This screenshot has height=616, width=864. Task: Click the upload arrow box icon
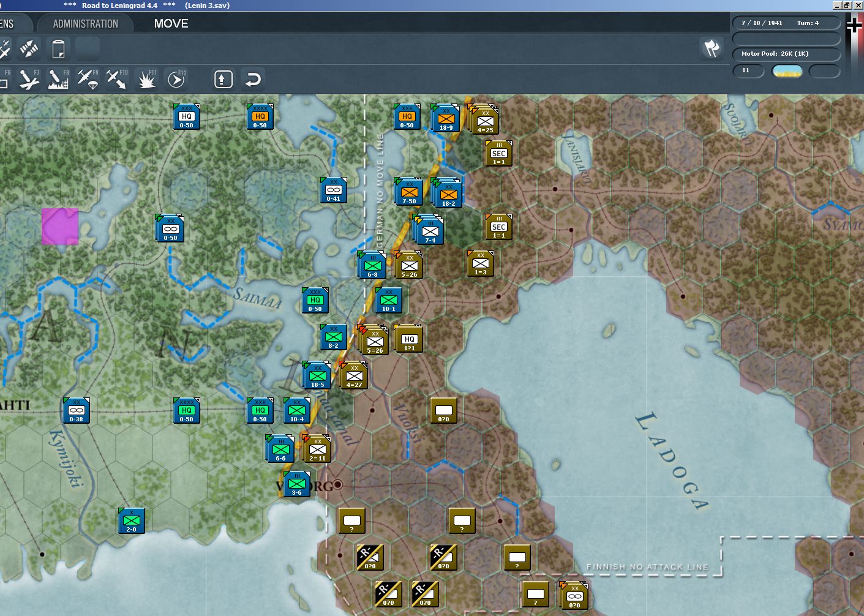coord(224,79)
